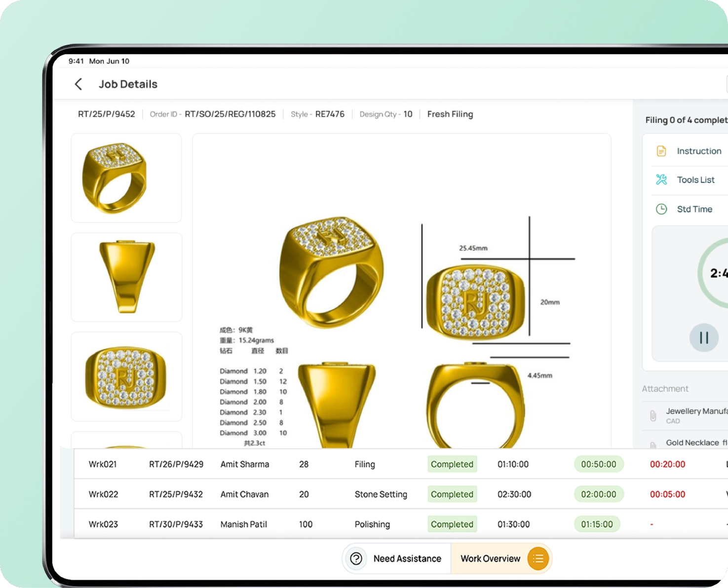Image resolution: width=728 pixels, height=588 pixels.
Task: Open the Instruction document icon
Action: [x=661, y=151]
